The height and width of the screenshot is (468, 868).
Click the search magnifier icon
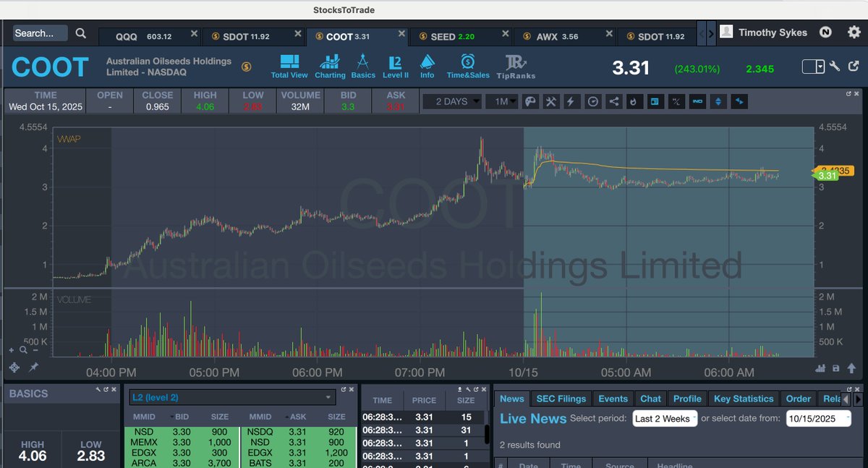pos(81,33)
